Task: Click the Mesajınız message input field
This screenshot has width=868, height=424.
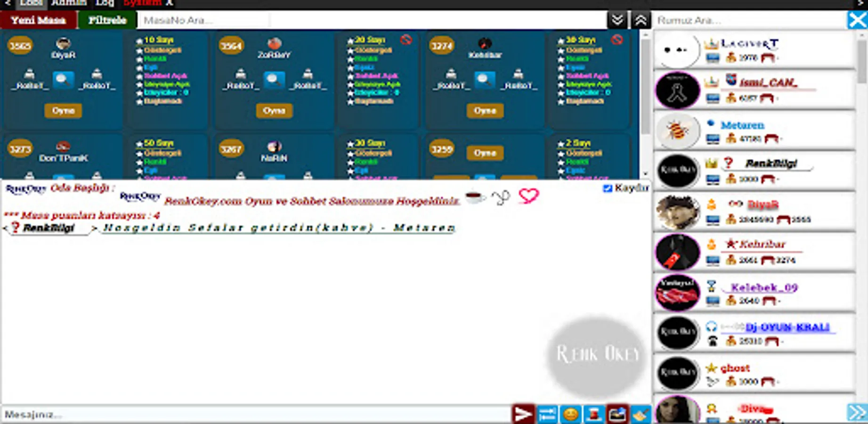Action: tap(256, 415)
